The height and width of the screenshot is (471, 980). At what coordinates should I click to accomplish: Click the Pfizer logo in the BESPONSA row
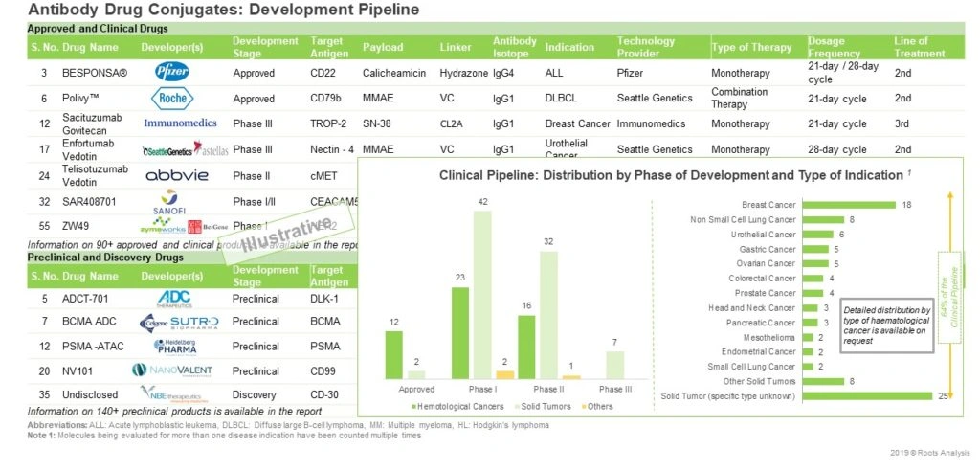click(x=172, y=73)
